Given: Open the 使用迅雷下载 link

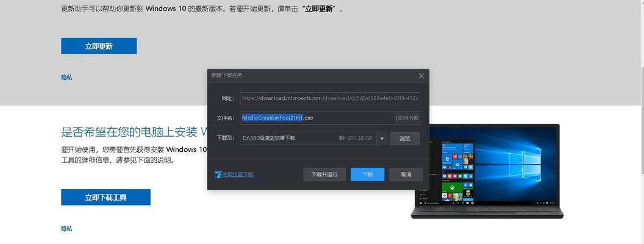Looking at the screenshot, I should coord(238,174).
